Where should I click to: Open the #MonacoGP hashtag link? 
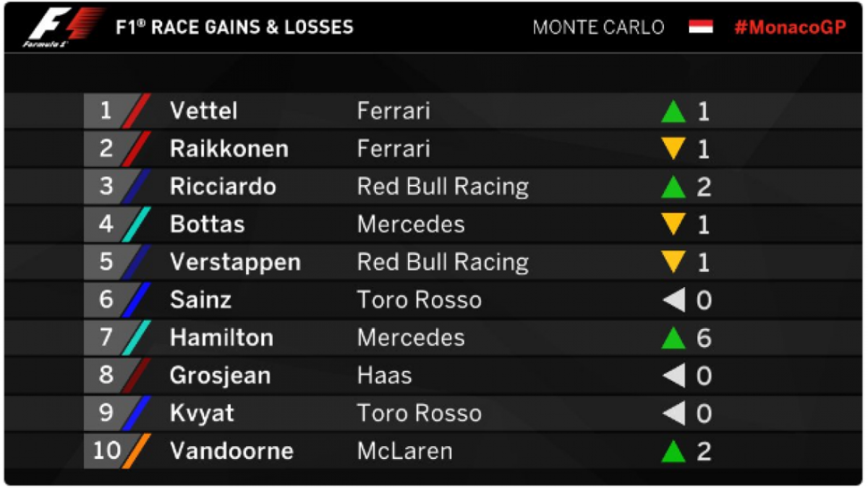(789, 27)
